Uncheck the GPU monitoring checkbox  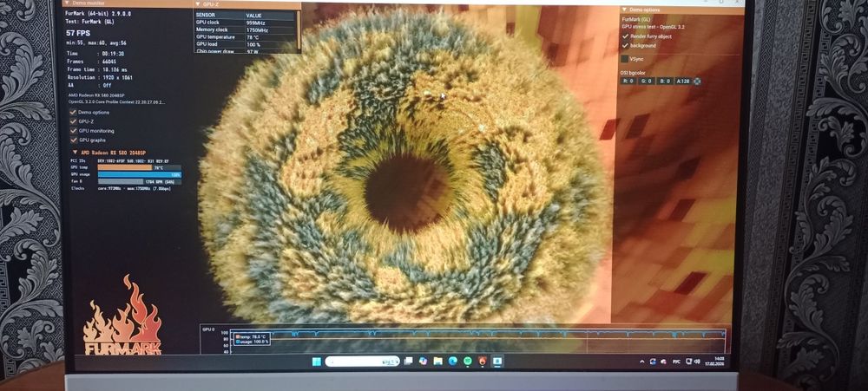click(73, 131)
